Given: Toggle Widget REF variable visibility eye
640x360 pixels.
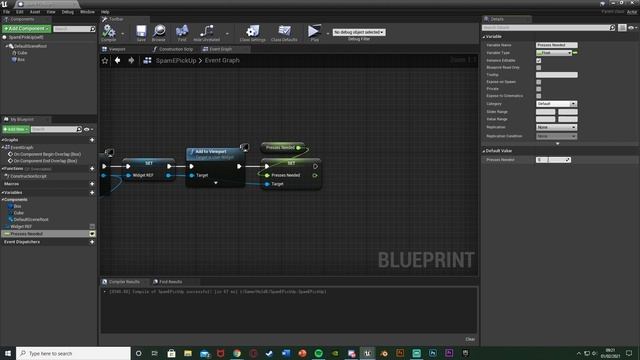Looking at the screenshot, I should tap(92, 226).
